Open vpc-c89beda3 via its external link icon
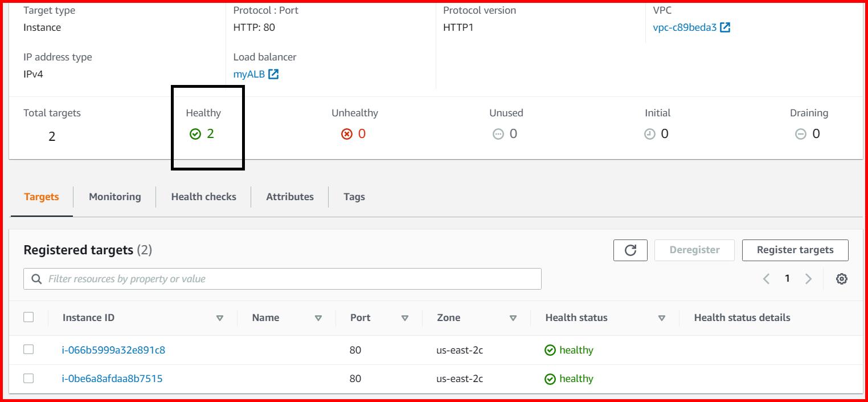The width and height of the screenshot is (868, 402). (723, 26)
